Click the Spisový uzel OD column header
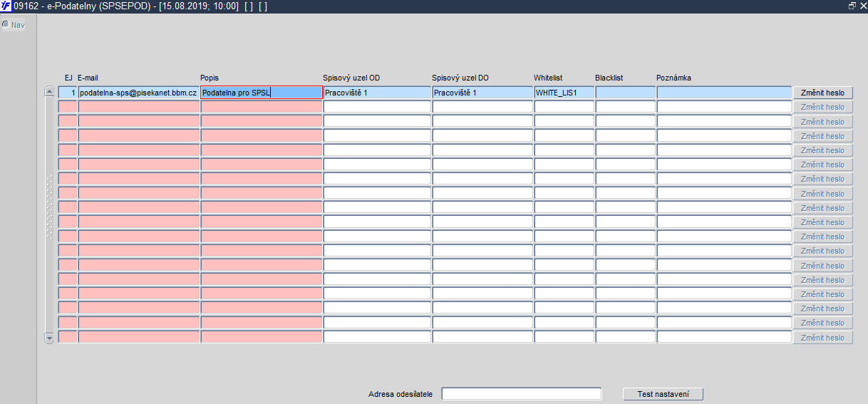Screen dimensions: 868x404 pyautogui.click(x=351, y=78)
